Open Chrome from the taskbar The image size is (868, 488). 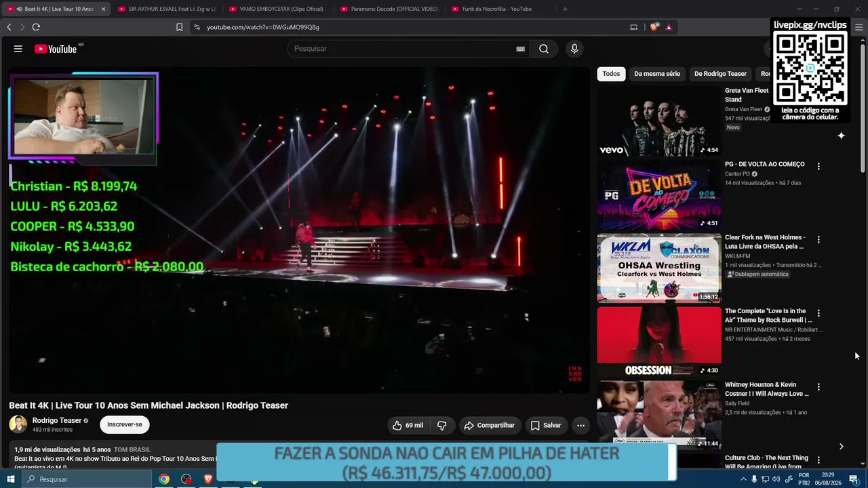164,479
